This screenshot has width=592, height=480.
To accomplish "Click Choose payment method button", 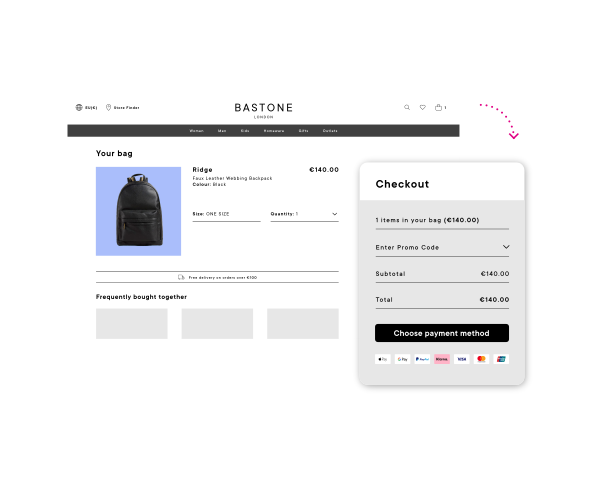I will point(442,333).
